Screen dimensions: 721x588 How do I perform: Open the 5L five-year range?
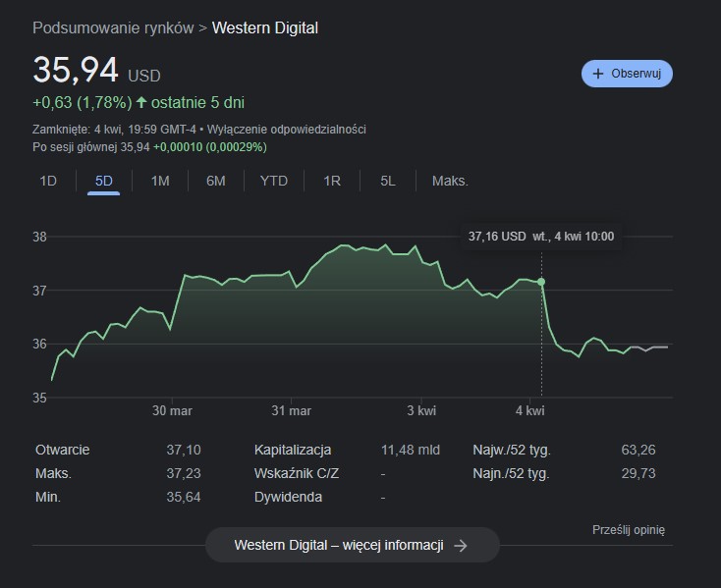pyautogui.click(x=388, y=181)
